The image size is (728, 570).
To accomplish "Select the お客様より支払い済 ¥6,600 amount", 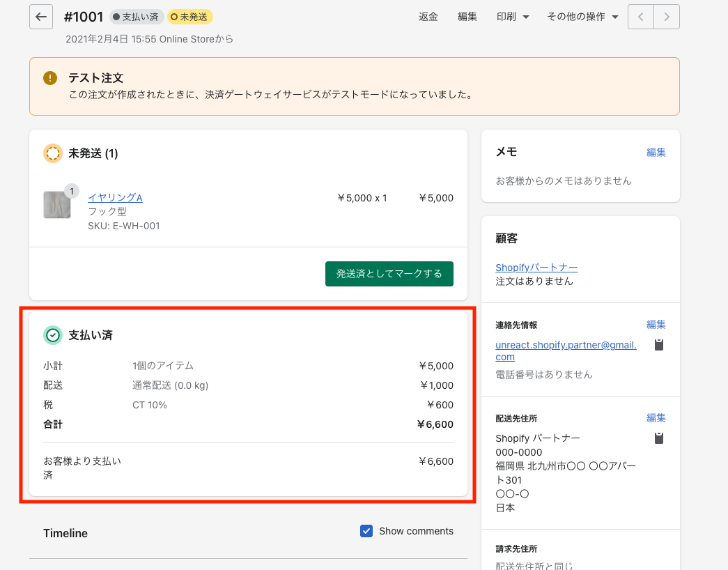I will (x=435, y=461).
